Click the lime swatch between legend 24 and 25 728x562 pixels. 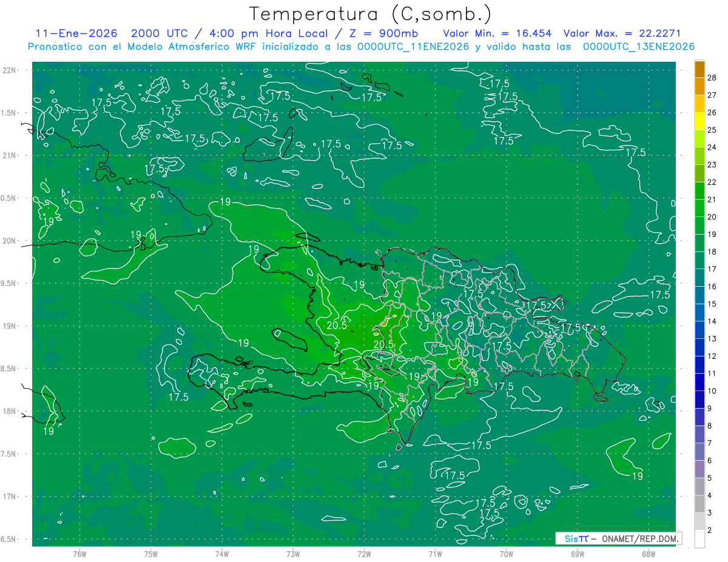[699, 138]
